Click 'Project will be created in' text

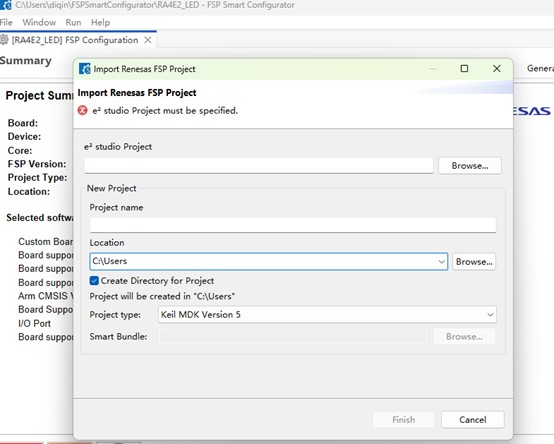click(x=162, y=296)
